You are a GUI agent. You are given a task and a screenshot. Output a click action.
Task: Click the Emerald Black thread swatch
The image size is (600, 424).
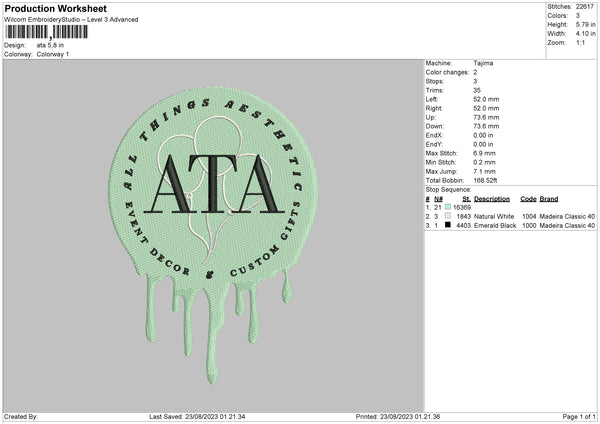click(x=448, y=225)
